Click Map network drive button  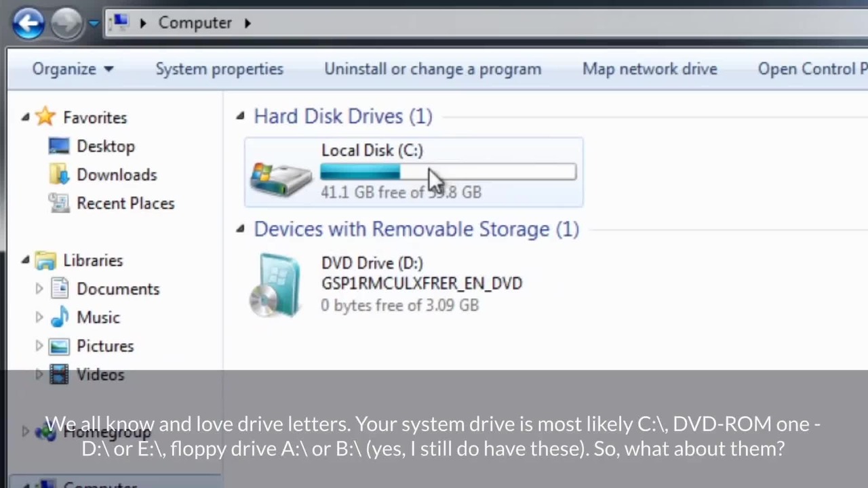[649, 69]
